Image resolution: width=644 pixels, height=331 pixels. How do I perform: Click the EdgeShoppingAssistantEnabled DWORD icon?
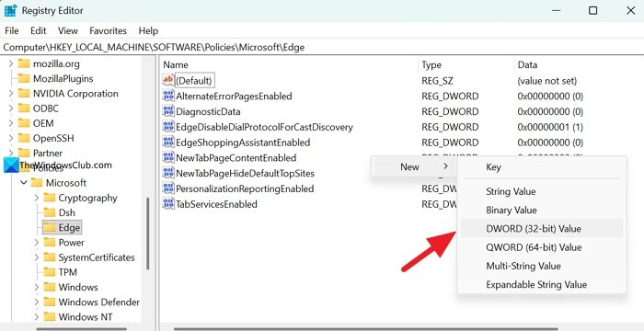[168, 143]
